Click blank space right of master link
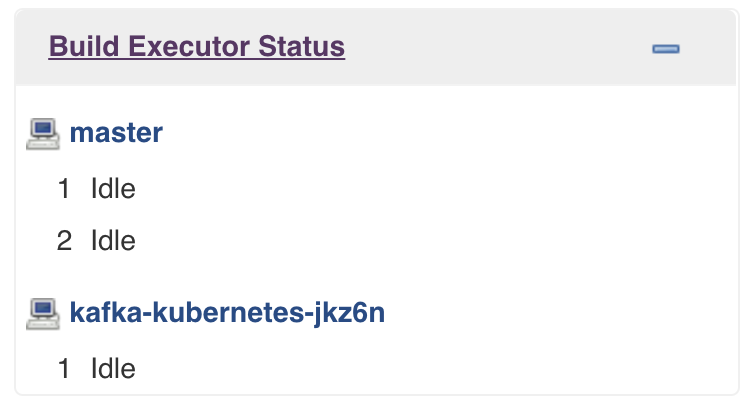750x418 pixels. (450, 133)
